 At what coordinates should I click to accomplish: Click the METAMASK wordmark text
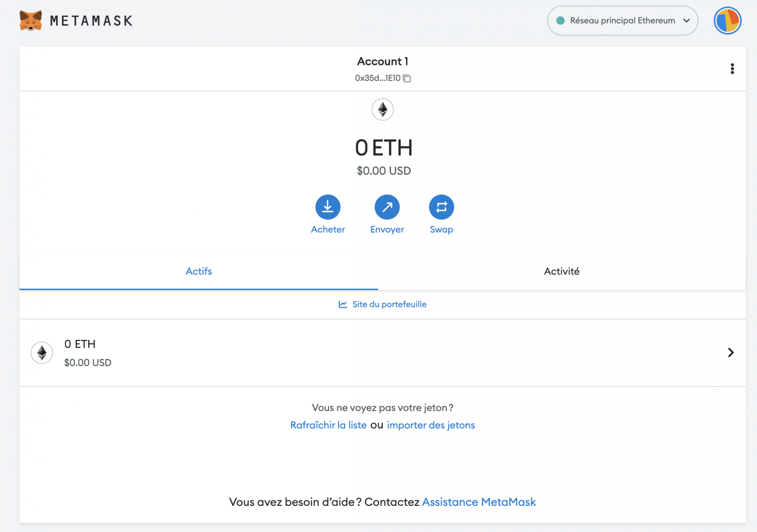pyautogui.click(x=92, y=21)
